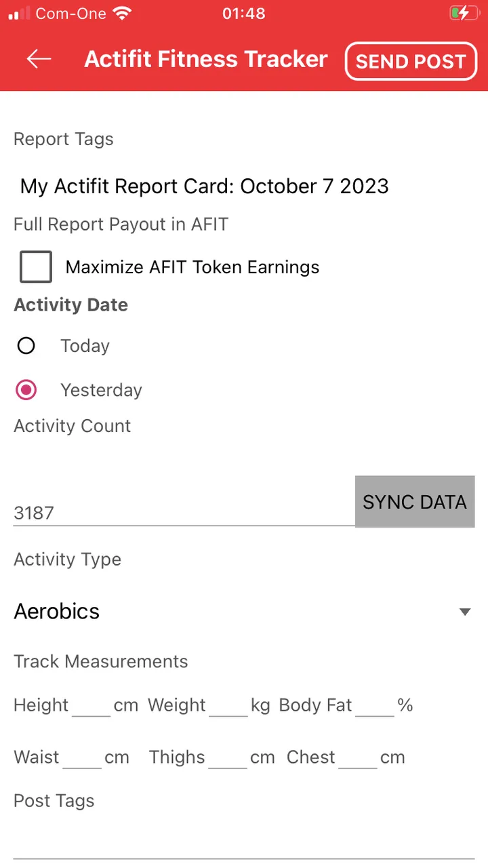
Task: Tap the Weight input field
Action: coord(228,706)
